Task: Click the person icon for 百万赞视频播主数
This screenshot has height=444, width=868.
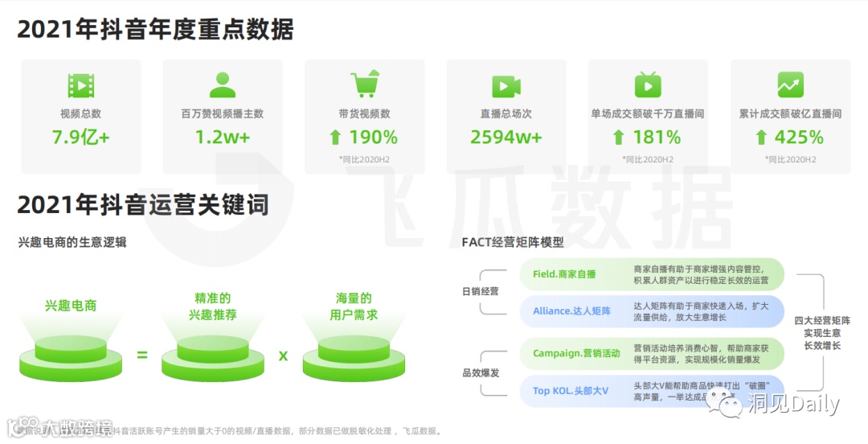Action: [x=223, y=84]
